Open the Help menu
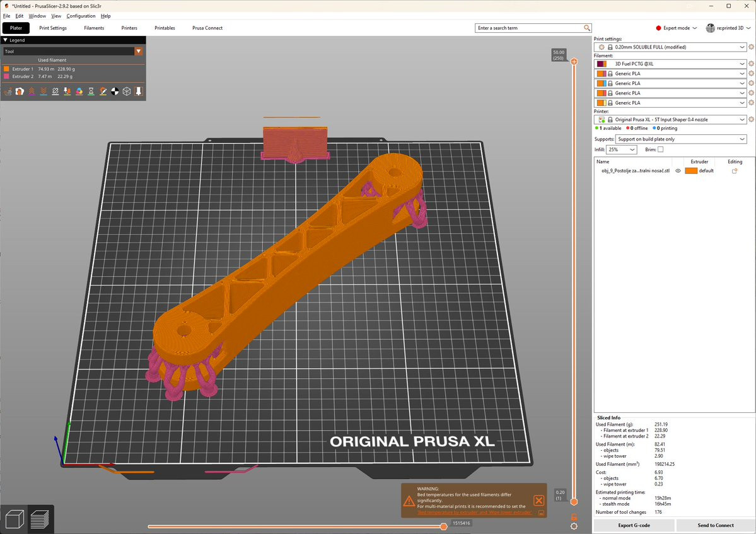Viewport: 756px width, 534px height. [105, 16]
